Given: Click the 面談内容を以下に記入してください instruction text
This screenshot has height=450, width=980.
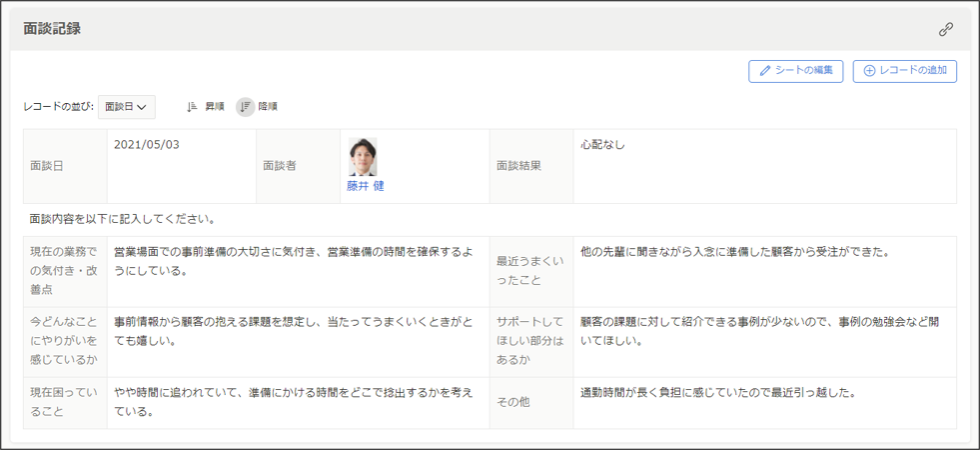Looking at the screenshot, I should [x=123, y=220].
